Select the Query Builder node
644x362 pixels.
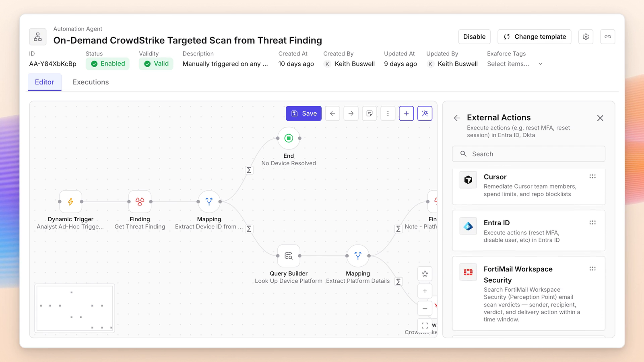click(289, 256)
